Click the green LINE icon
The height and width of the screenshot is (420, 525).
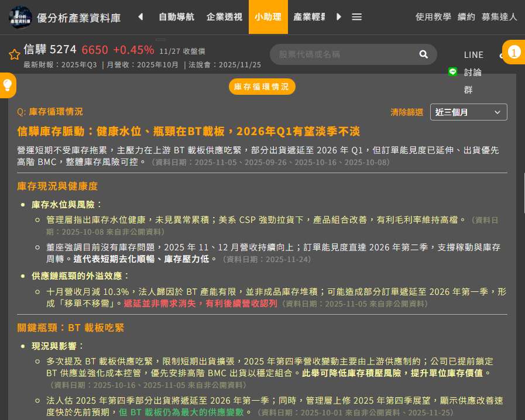coord(452,72)
